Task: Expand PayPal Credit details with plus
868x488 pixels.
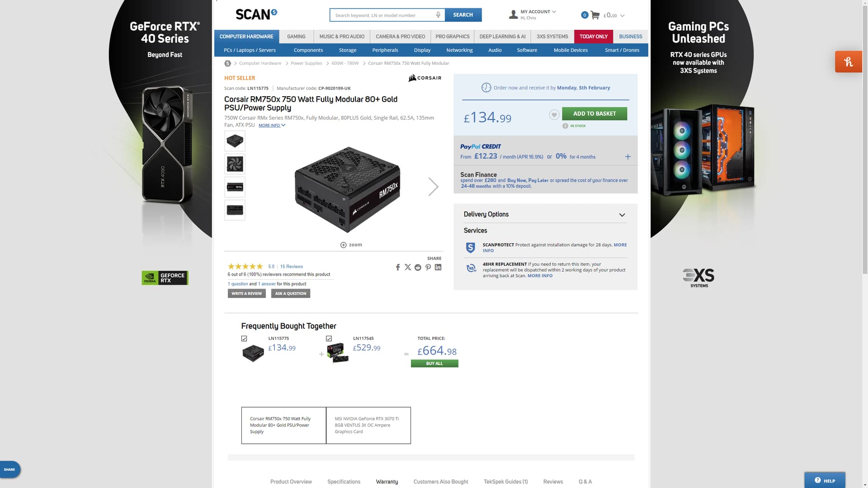Action: point(627,157)
